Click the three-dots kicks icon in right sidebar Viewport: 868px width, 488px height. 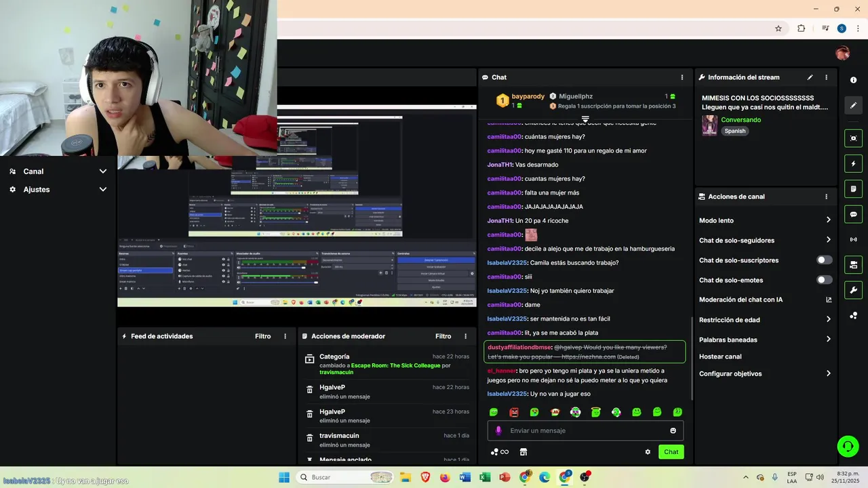853,315
